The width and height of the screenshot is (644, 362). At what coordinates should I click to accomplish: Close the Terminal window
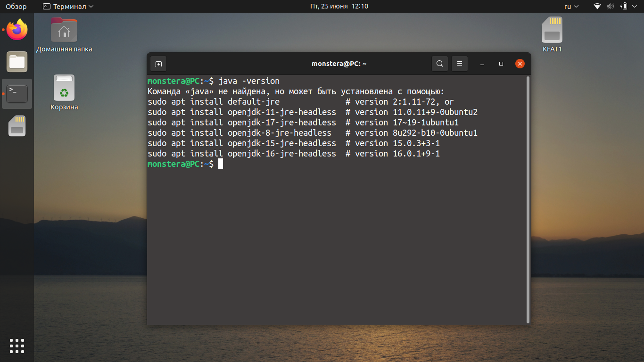(x=520, y=64)
